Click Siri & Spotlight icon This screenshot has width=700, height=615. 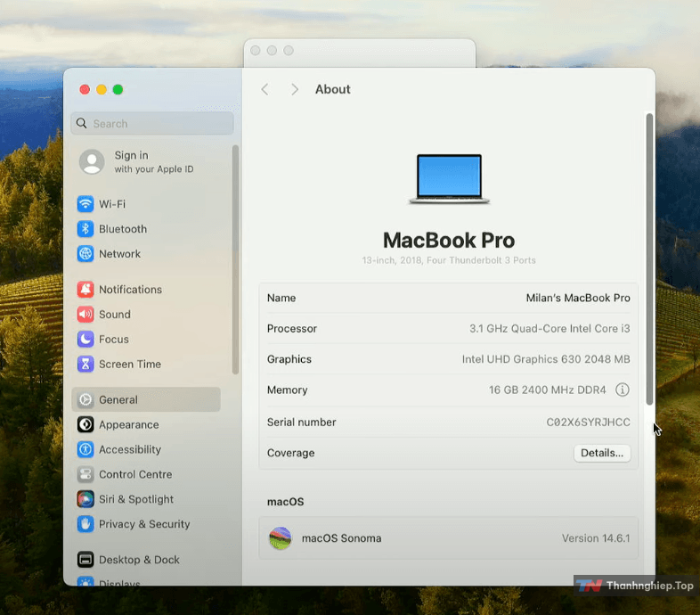(85, 499)
